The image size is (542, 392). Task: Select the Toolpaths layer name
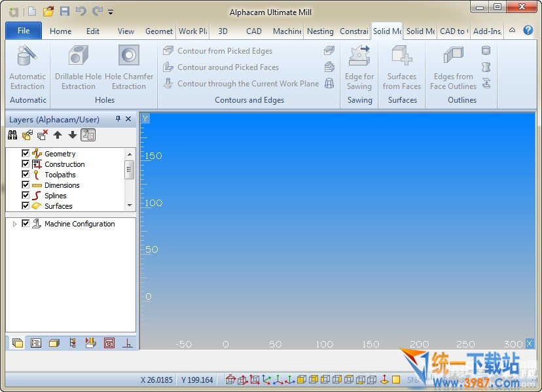[60, 175]
